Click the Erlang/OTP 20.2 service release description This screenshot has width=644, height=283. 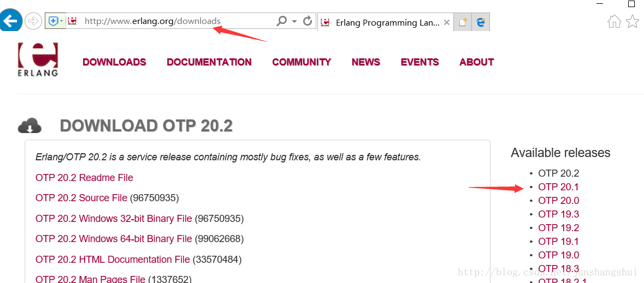tap(228, 157)
